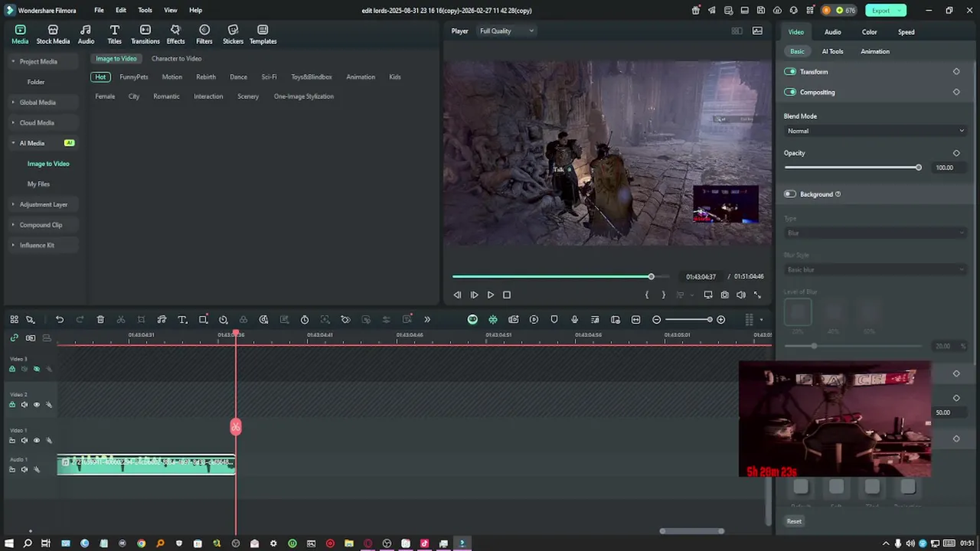Open the Effects panel

coord(175,34)
